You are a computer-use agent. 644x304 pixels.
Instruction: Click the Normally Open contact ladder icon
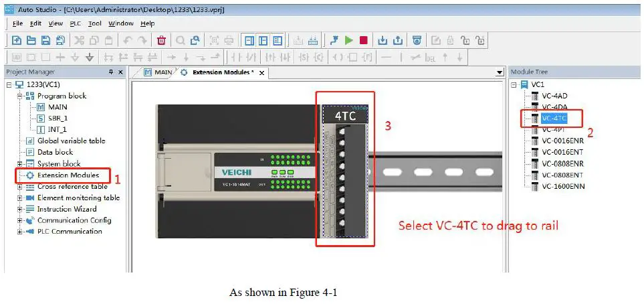click(x=237, y=58)
